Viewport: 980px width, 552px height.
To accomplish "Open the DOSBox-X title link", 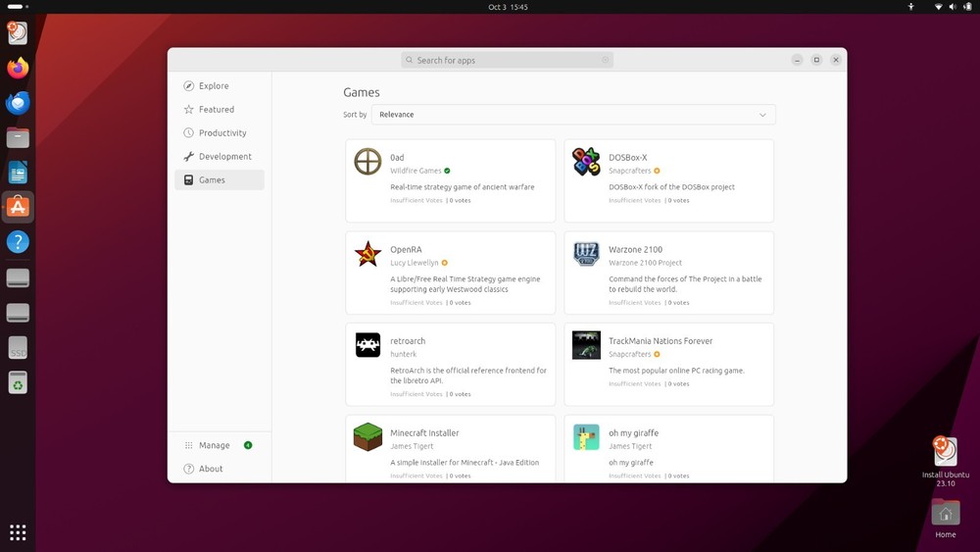I will [x=627, y=158].
